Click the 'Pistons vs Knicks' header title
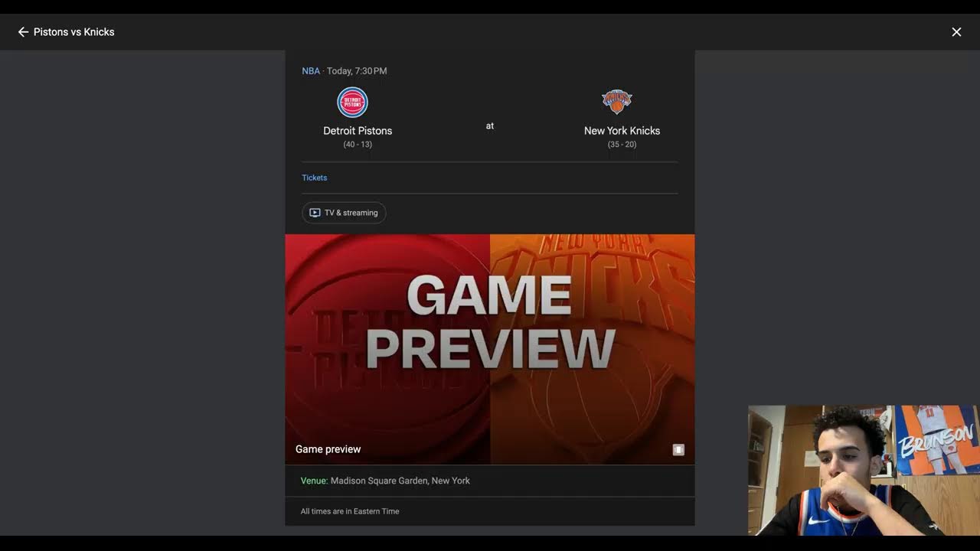 [74, 32]
